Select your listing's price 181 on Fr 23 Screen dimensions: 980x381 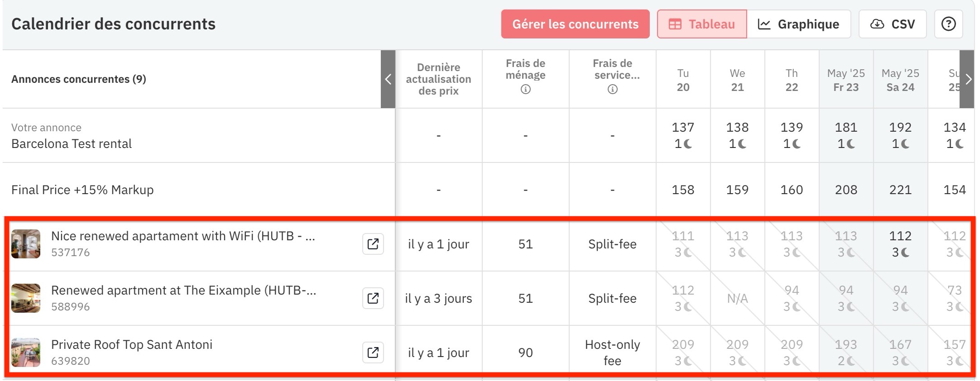point(846,135)
